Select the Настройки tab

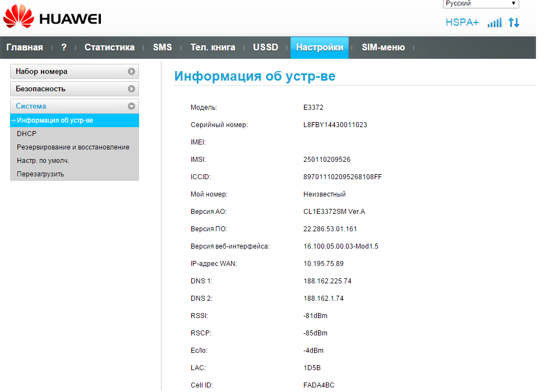coord(320,48)
